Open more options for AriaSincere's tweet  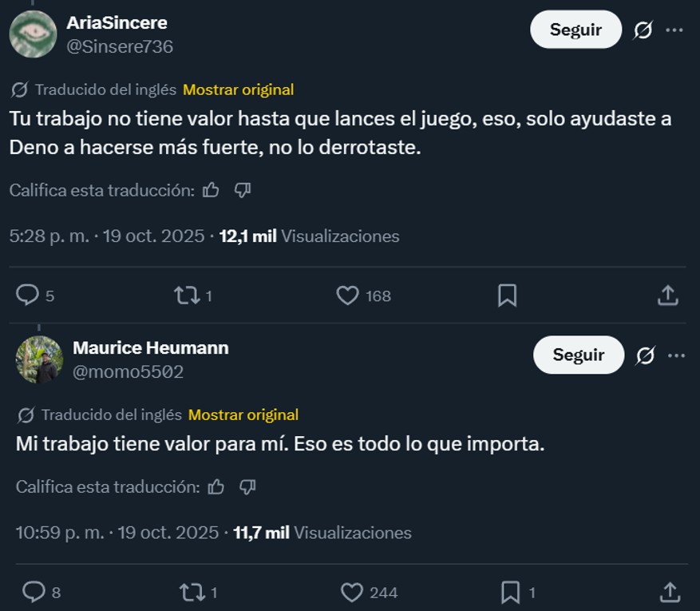(674, 30)
